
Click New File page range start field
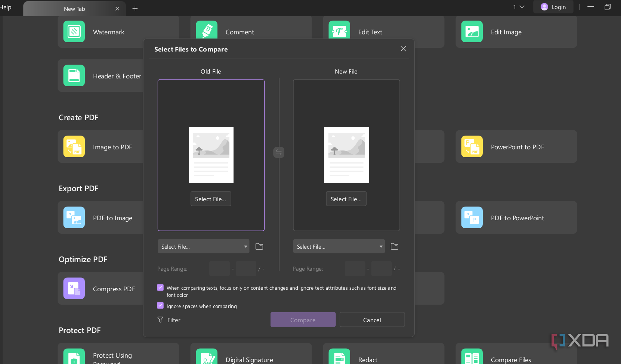point(355,269)
